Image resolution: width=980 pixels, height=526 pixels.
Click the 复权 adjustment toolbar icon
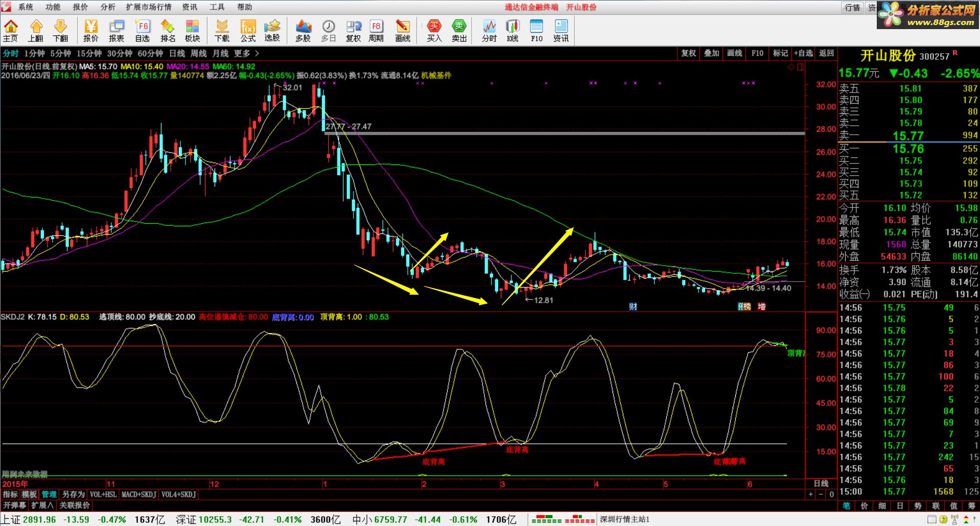pyautogui.click(x=354, y=31)
